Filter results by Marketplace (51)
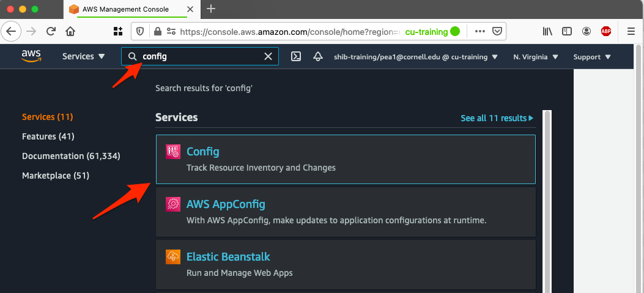644x293 pixels. coord(56,176)
